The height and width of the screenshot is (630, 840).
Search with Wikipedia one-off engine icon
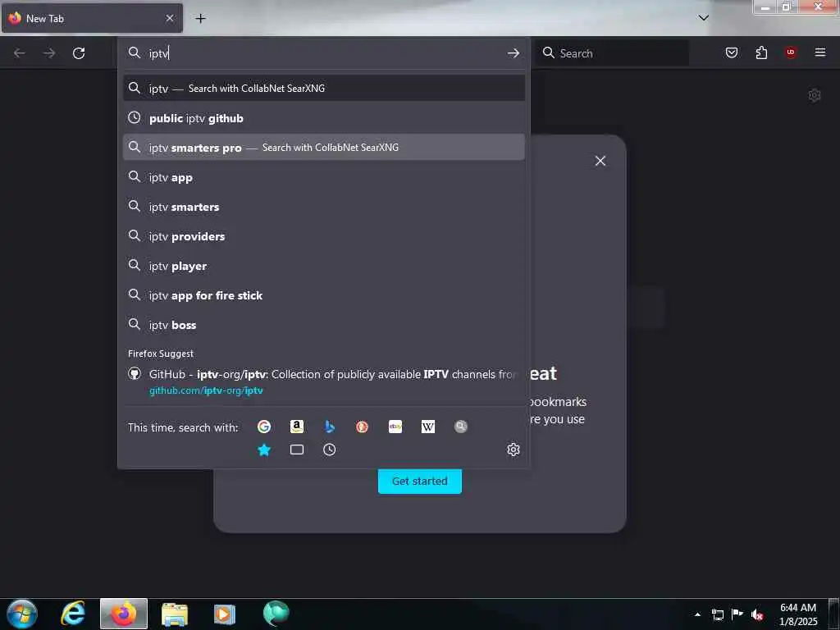point(428,427)
